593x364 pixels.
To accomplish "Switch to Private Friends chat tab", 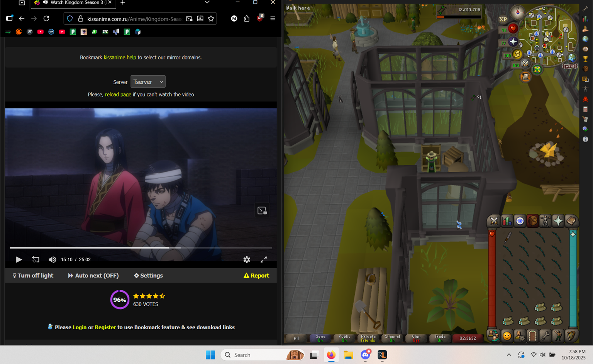I will click(x=368, y=338).
